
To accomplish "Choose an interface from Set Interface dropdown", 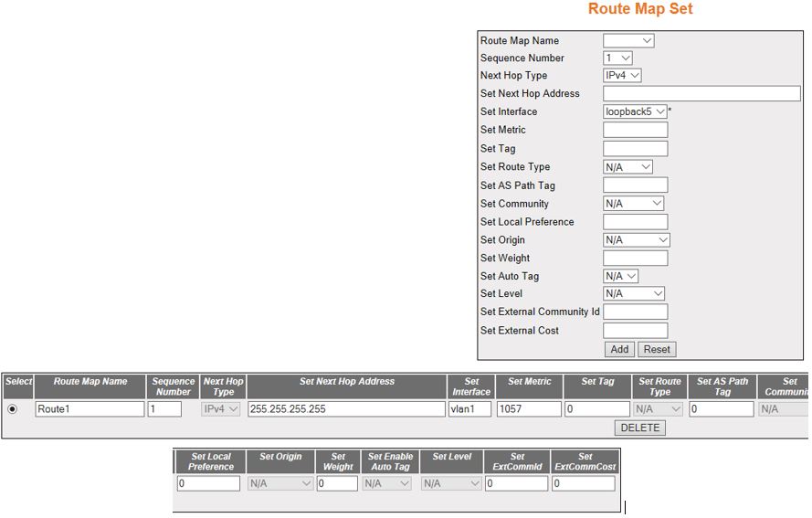I will [x=636, y=111].
